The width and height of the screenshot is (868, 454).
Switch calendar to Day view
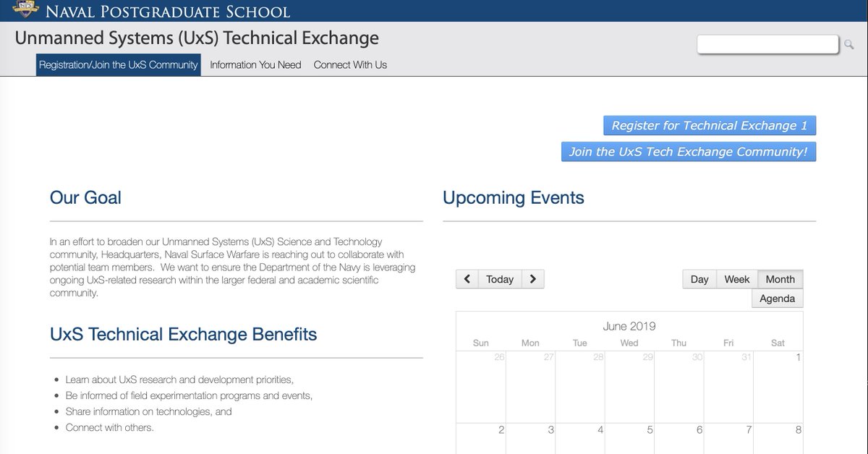click(699, 279)
